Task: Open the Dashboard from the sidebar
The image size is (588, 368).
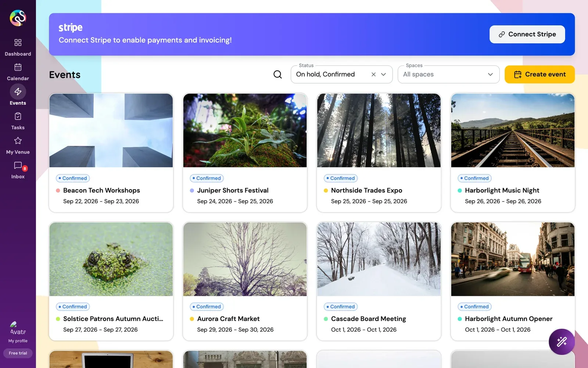Action: [18, 47]
